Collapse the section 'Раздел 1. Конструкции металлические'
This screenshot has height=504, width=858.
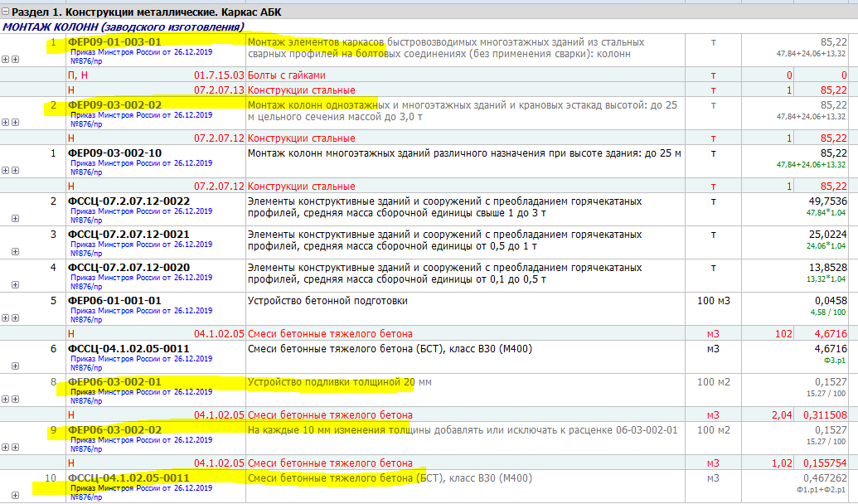coord(6,12)
